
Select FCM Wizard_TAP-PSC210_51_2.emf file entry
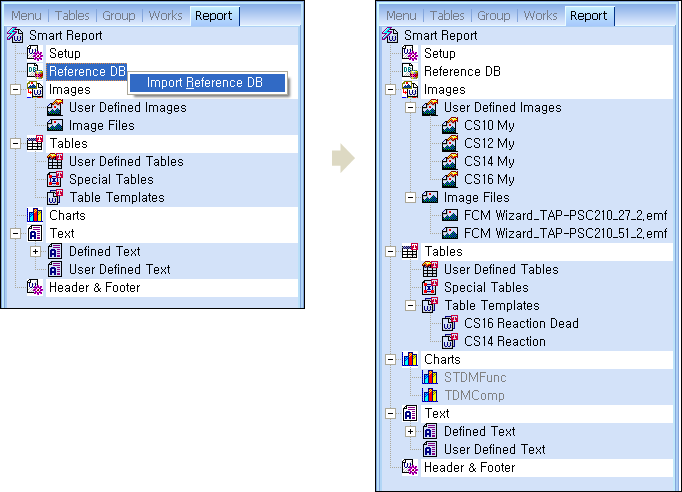(564, 234)
